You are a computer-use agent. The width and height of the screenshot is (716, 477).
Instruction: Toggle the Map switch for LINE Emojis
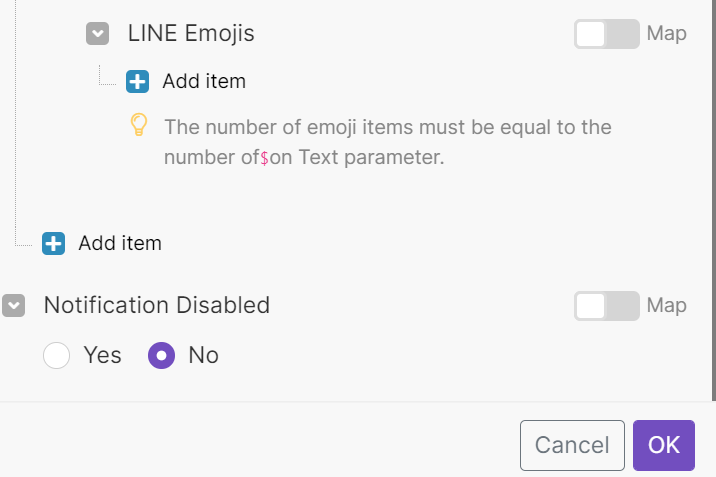point(606,34)
